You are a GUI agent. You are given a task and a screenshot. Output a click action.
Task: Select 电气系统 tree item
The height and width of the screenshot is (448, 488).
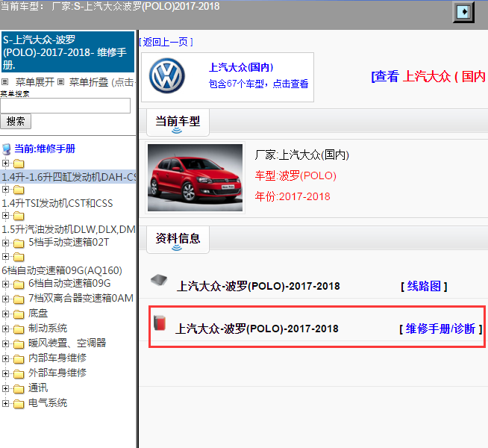pyautogui.click(x=48, y=402)
